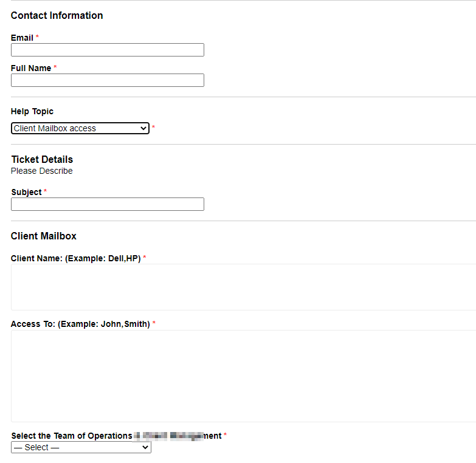Image resolution: width=476 pixels, height=463 pixels.
Task: Expand the Team of Operations Select dropdown
Action: point(81,447)
